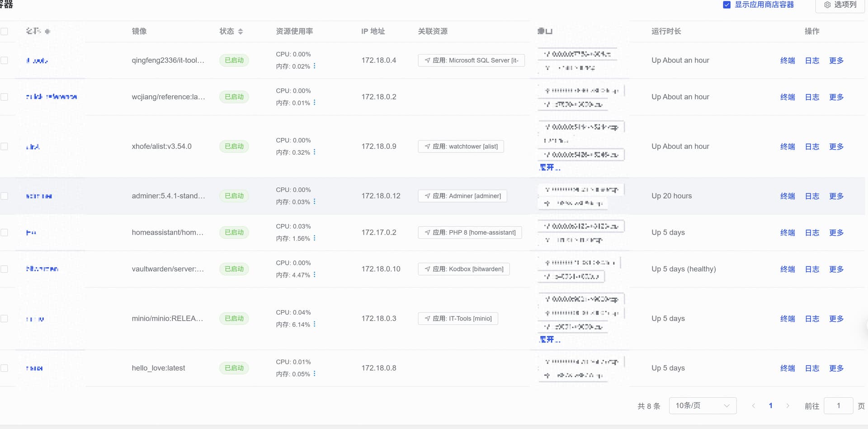The image size is (868, 429).
Task: Open 更多 menu for hello_love:latest row
Action: tap(836, 368)
